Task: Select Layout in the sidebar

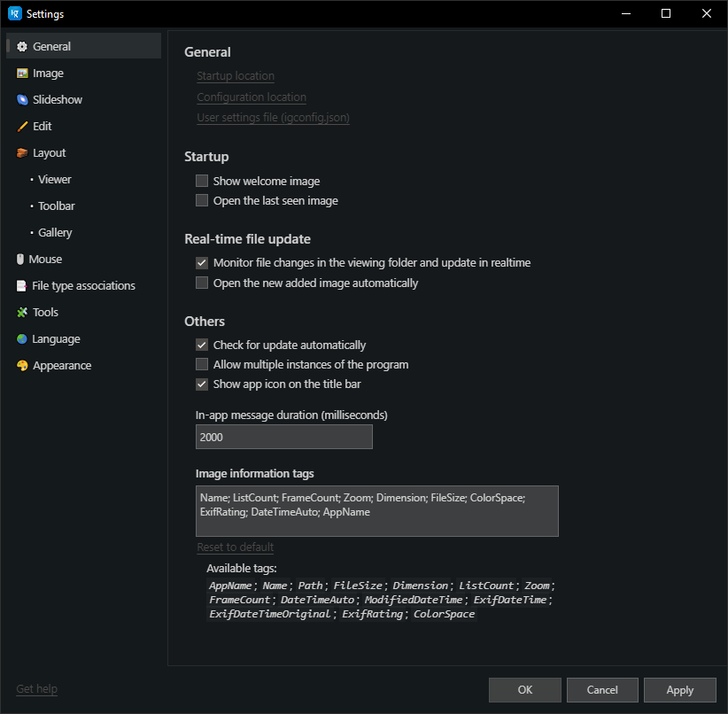Action: coord(83,153)
